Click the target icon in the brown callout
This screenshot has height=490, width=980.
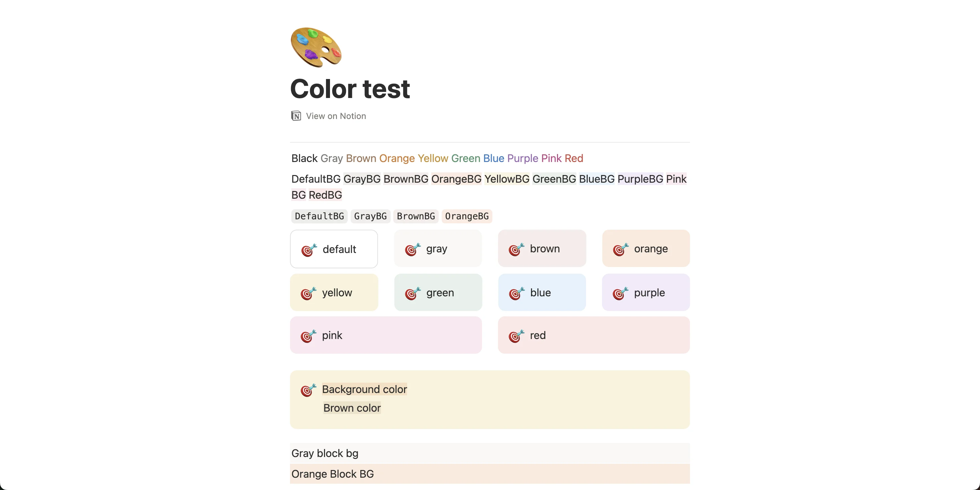(x=515, y=250)
